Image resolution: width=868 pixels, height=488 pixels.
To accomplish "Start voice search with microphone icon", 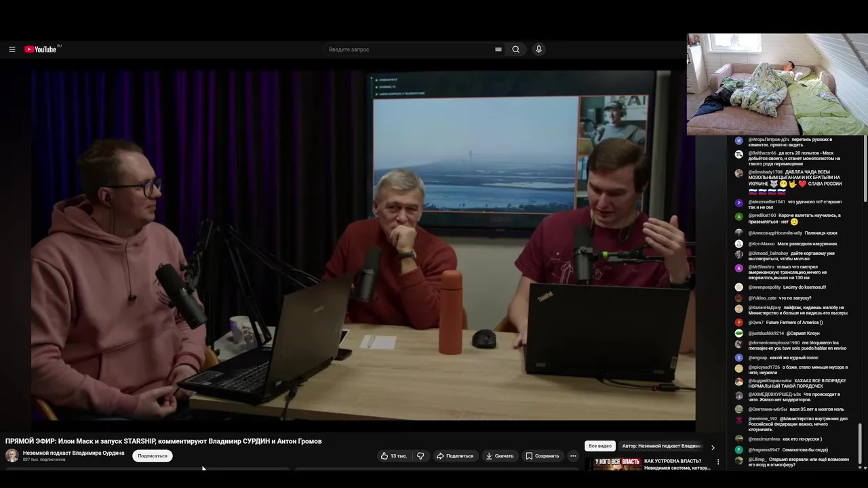I will (x=538, y=49).
